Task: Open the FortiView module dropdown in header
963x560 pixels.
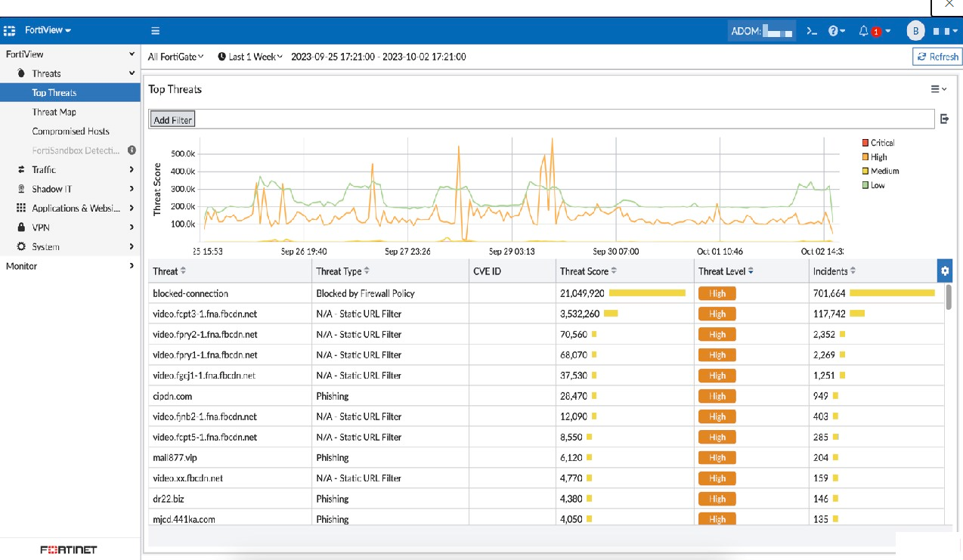Action: pos(48,30)
